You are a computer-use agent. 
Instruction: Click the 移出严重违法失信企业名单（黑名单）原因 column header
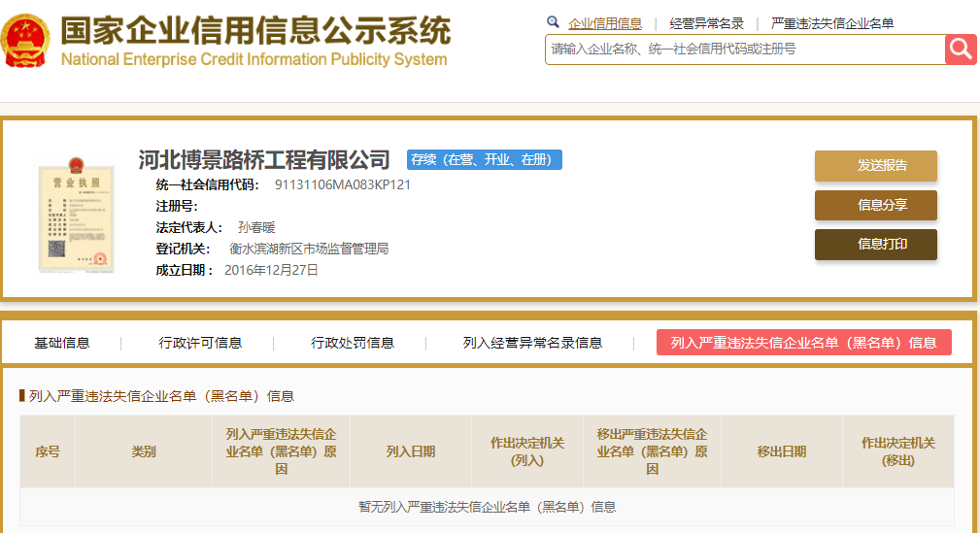(x=653, y=451)
